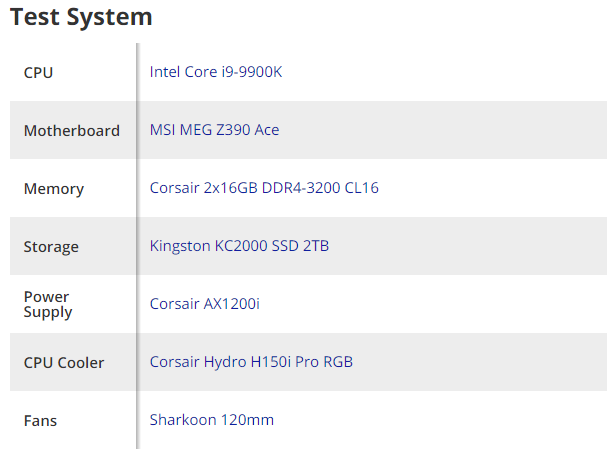Click the Fans row label
616x455 pixels.
click(x=40, y=421)
